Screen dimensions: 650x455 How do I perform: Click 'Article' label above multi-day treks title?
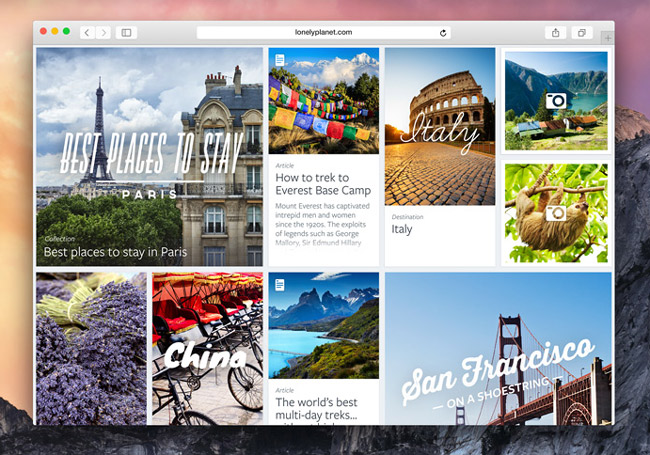[x=284, y=390]
